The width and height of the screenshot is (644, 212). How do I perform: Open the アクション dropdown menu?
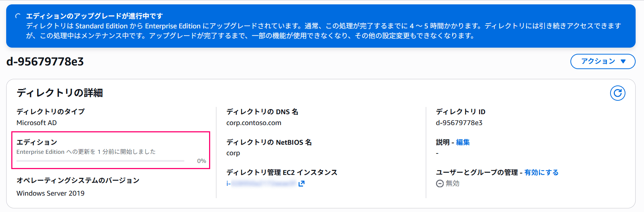[603, 61]
